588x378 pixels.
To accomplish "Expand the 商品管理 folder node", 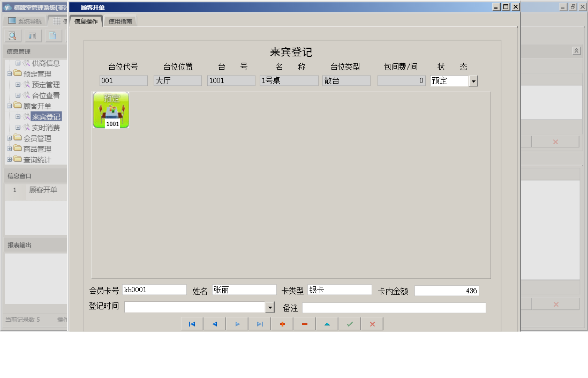I will tap(10, 149).
